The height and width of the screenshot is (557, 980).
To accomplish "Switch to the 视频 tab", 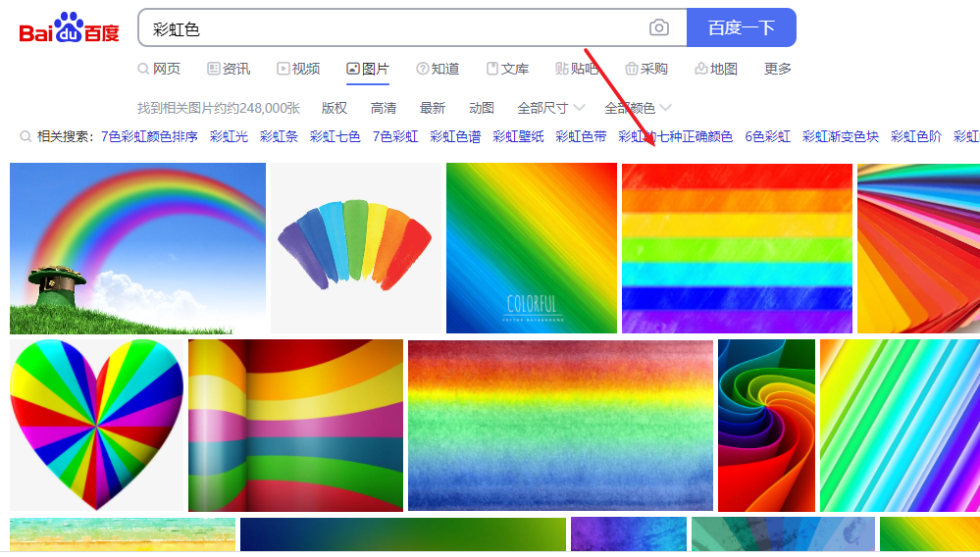I will [299, 69].
